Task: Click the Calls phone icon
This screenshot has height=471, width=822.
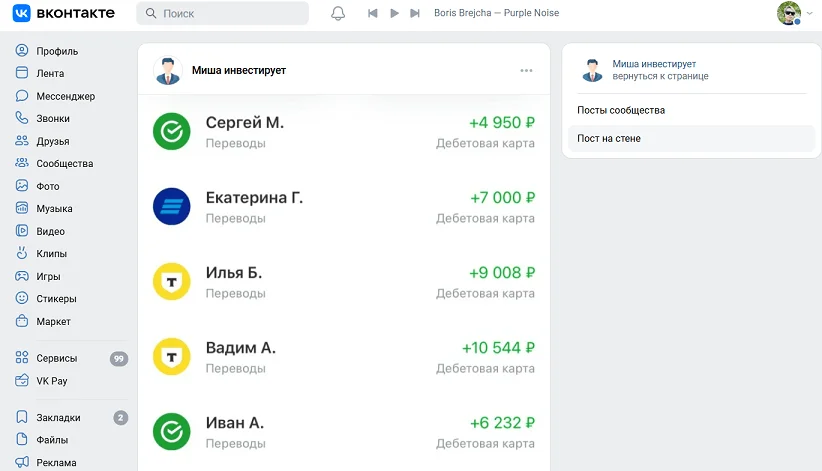Action: [22, 118]
